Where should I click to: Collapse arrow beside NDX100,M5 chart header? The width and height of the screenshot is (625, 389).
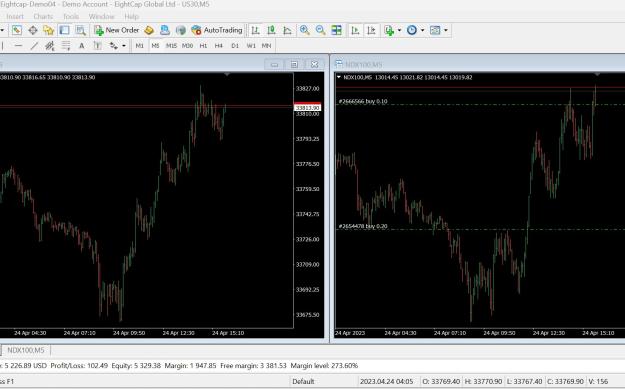point(339,77)
